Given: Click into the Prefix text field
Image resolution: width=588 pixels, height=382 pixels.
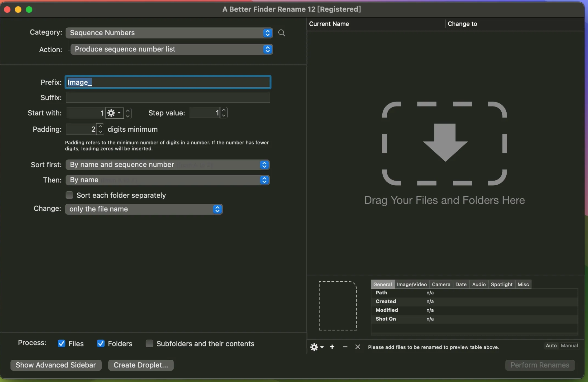Looking at the screenshot, I should click(x=168, y=82).
